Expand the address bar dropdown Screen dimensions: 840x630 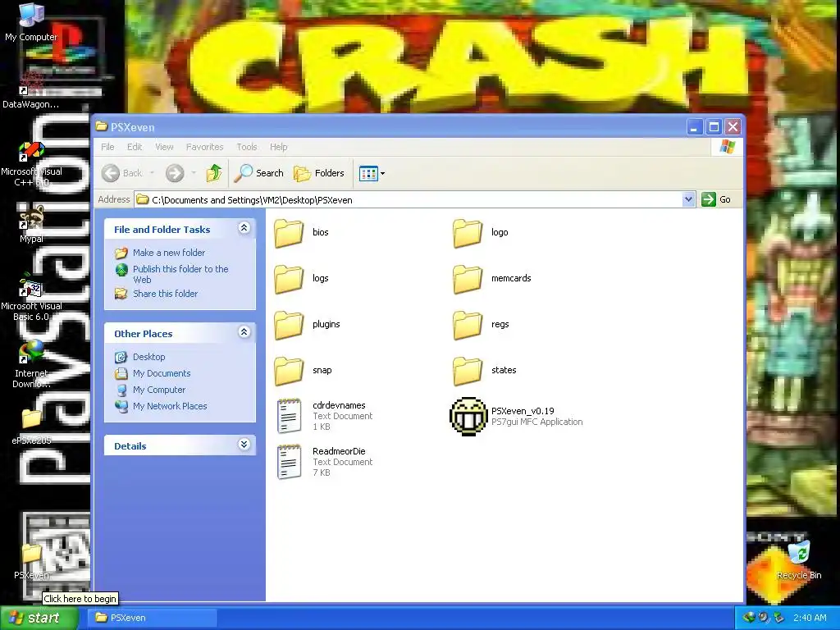[x=688, y=200]
